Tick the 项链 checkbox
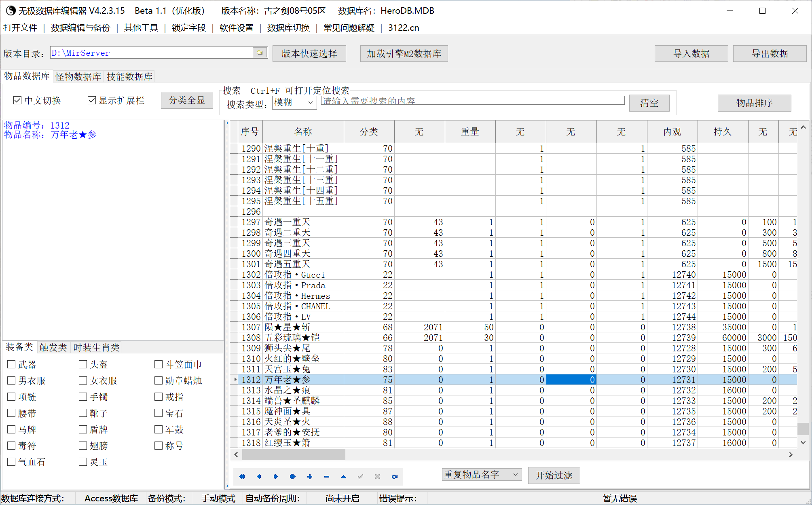This screenshot has height=505, width=812. click(x=11, y=397)
